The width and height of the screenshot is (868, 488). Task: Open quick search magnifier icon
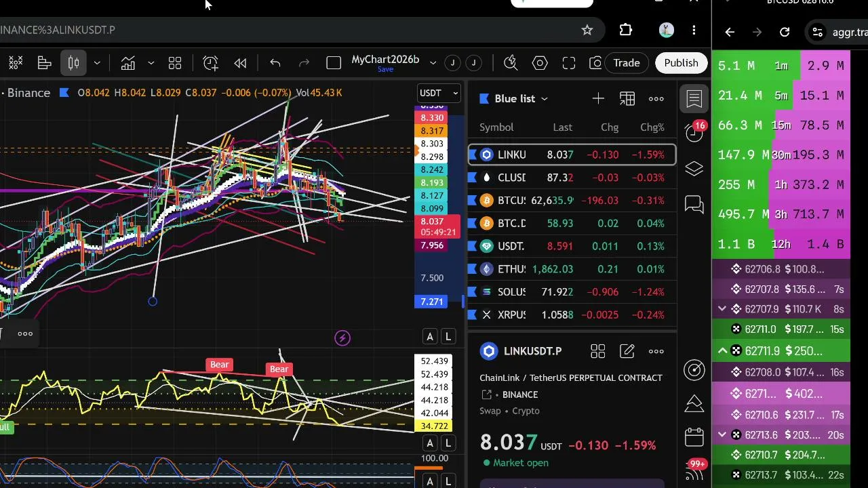coord(511,63)
